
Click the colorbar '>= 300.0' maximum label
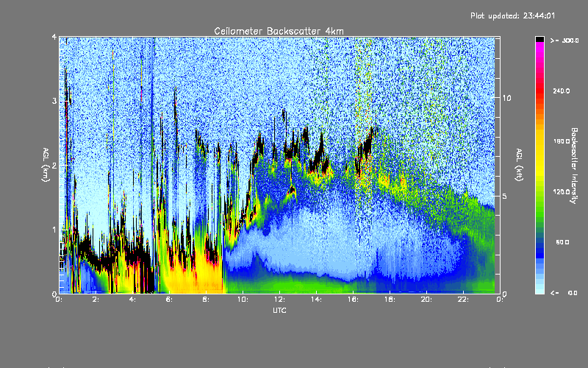564,40
